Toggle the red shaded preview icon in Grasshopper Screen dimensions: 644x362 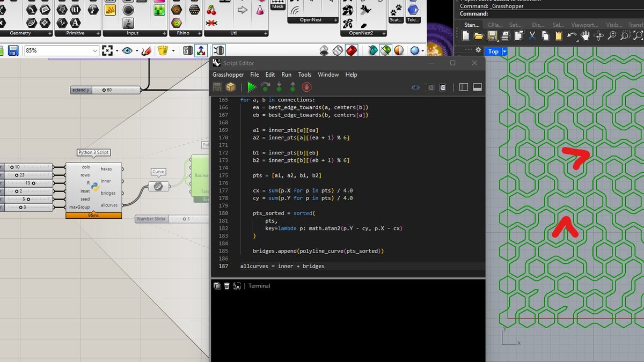tap(352, 50)
